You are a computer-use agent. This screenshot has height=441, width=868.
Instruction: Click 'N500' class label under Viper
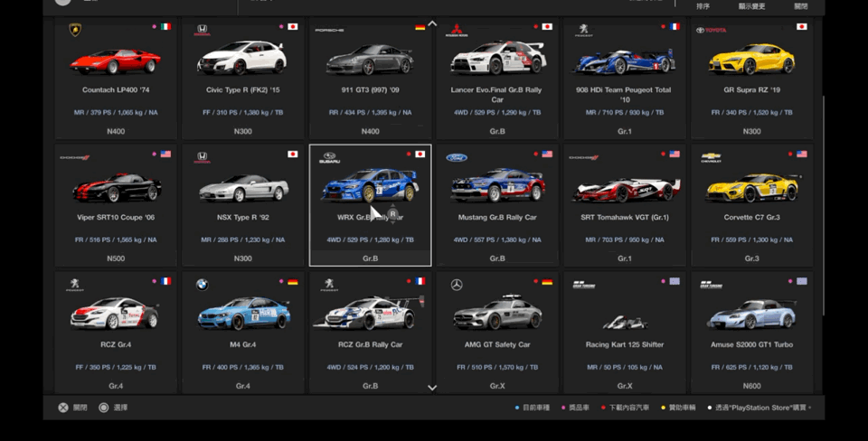point(116,258)
